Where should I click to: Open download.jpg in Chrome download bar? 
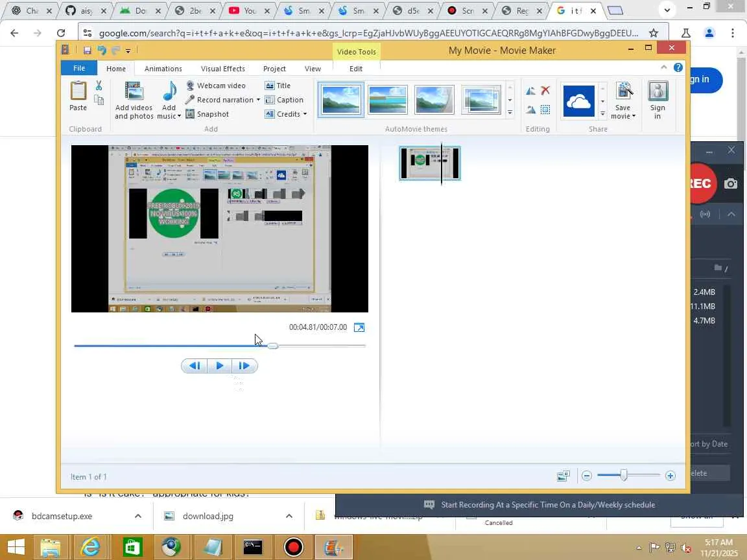pyautogui.click(x=207, y=516)
